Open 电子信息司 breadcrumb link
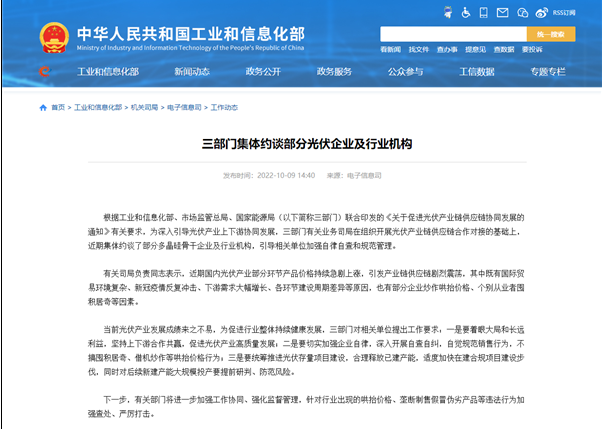This screenshot has width=602, height=429. (184, 108)
